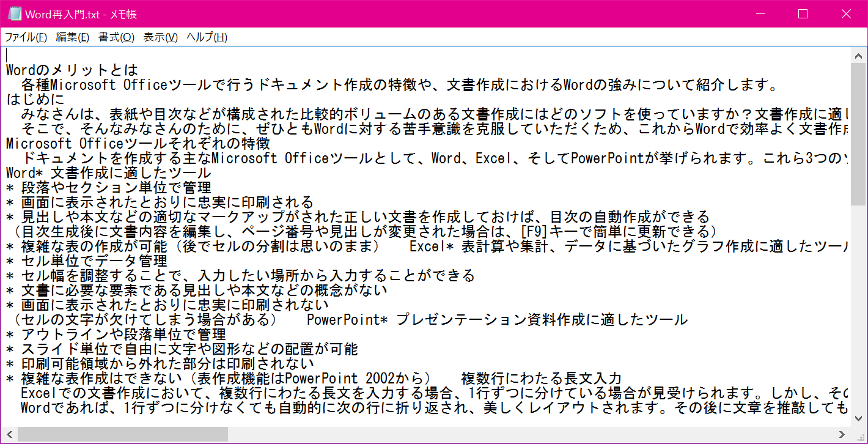This screenshot has height=444, width=868.
Task: Maximize the メモ帳 window
Action: [x=803, y=13]
